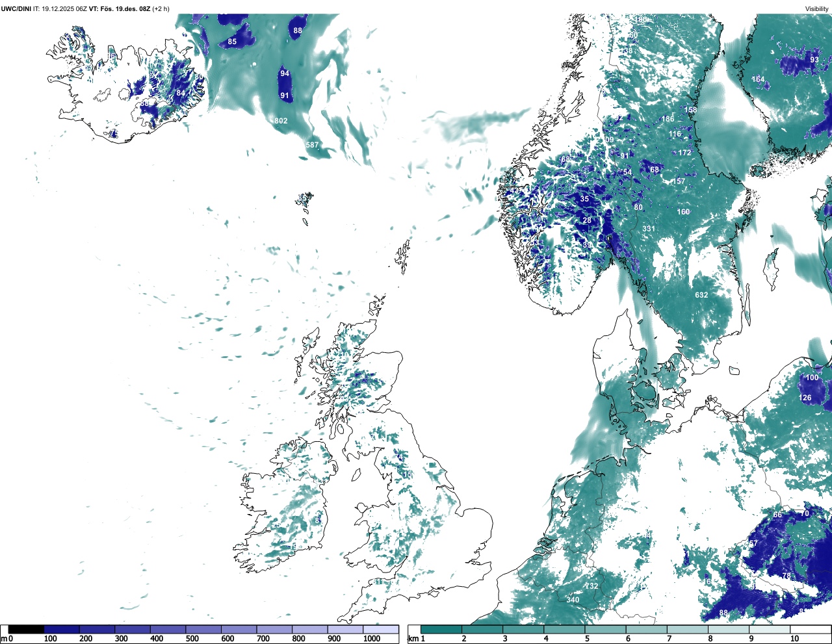Pick the 500–600 m legend color segment
Image resolution: width=832 pixels, height=644 pixels.
203,629
